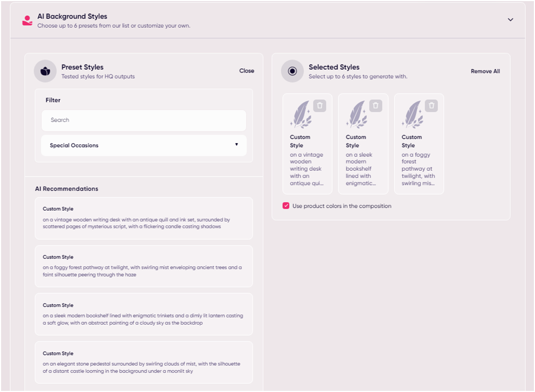
Task: Delete the foggy forest pathway selected style
Action: coord(431,106)
